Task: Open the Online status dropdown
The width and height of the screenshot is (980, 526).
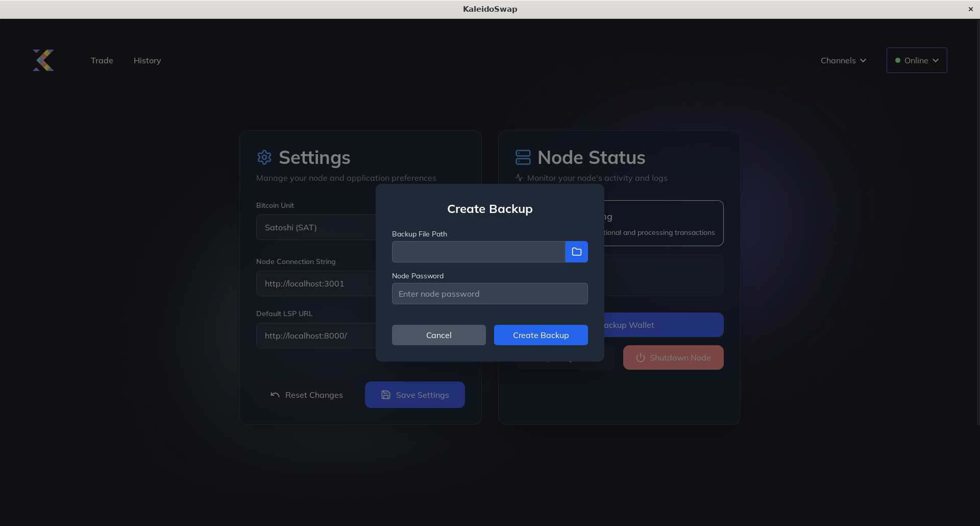Action: click(916, 60)
